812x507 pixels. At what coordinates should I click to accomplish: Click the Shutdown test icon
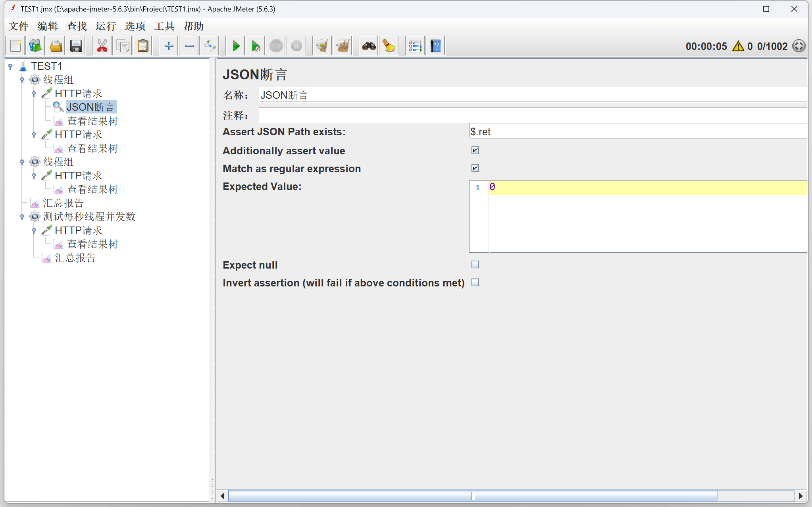coord(296,46)
